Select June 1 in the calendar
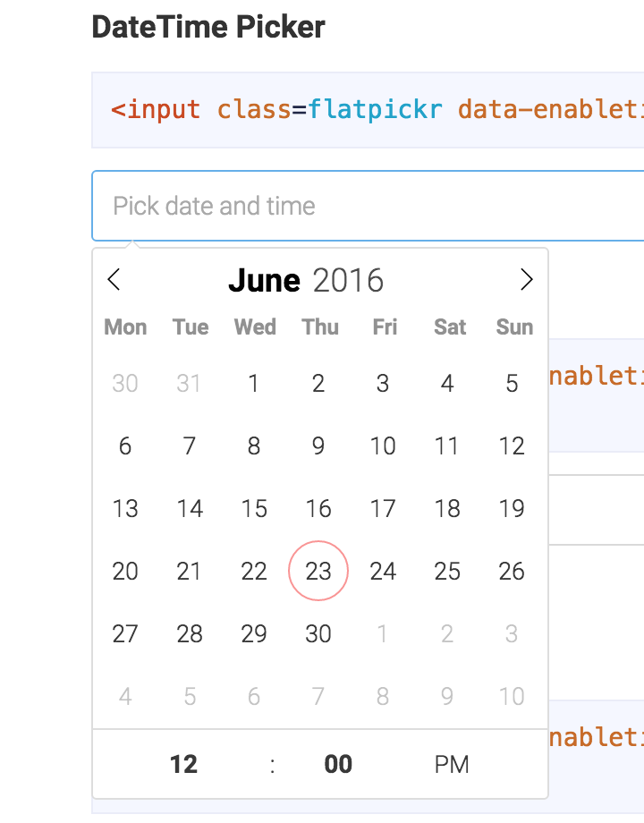This screenshot has width=644, height=823. tap(254, 384)
